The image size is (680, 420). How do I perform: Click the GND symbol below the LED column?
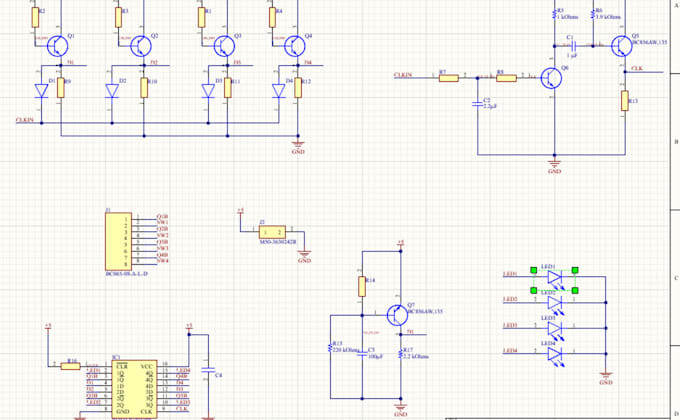606,377
